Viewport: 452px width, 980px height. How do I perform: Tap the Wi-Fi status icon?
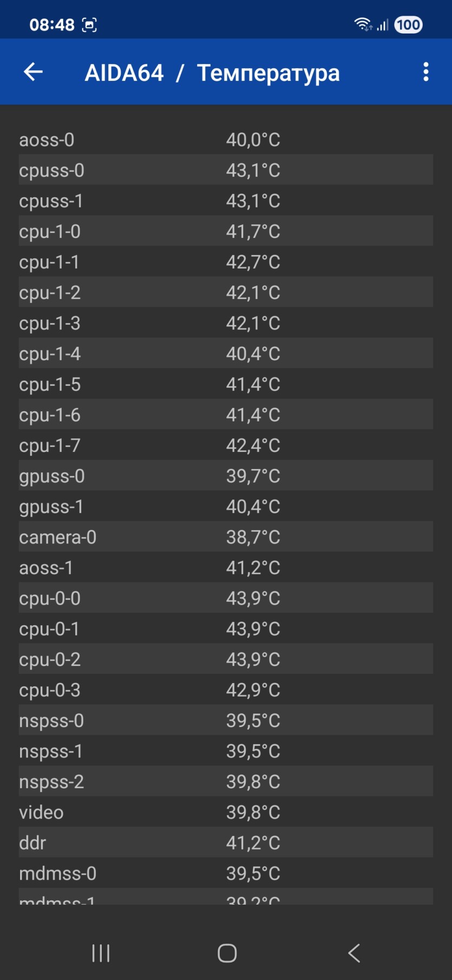click(x=363, y=24)
